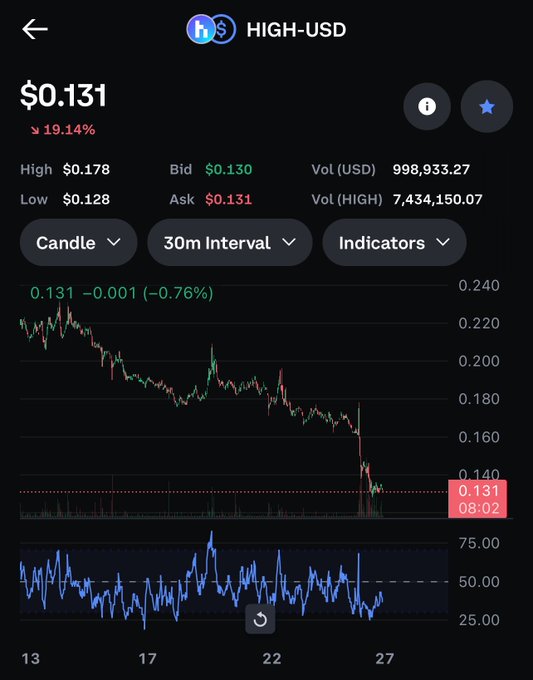Image resolution: width=533 pixels, height=680 pixels.
Task: Reset the chart view with the undo icon
Action: (260, 619)
